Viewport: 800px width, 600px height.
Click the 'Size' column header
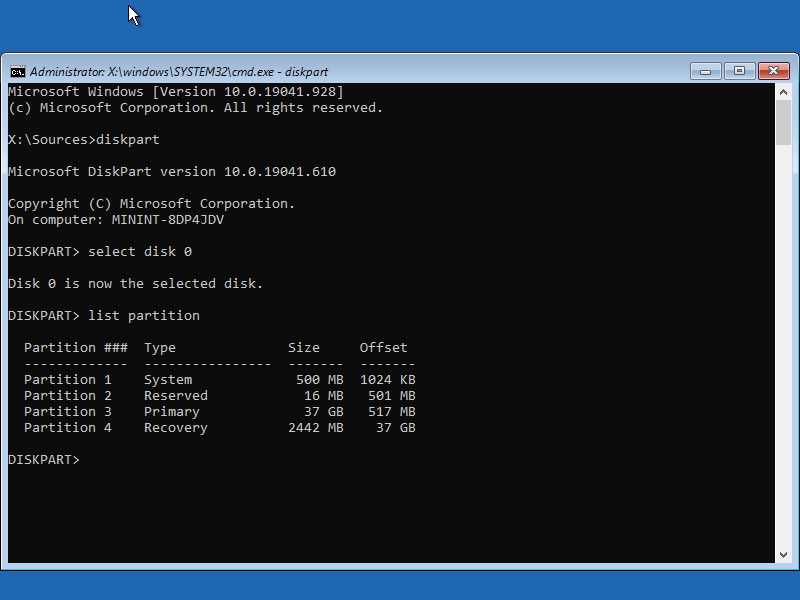[304, 347]
